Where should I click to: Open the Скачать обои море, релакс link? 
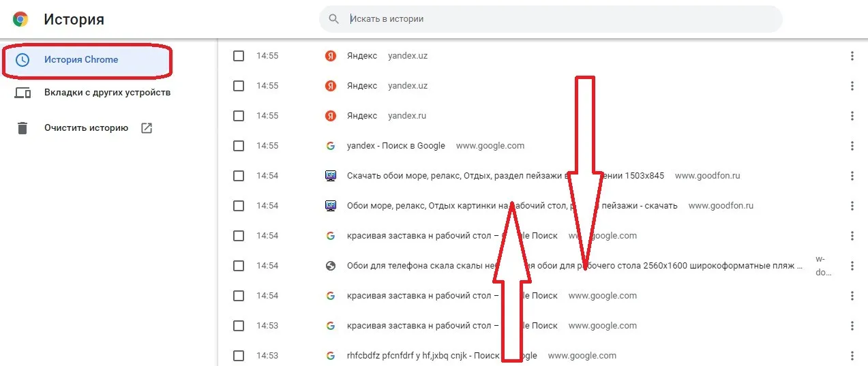point(505,176)
